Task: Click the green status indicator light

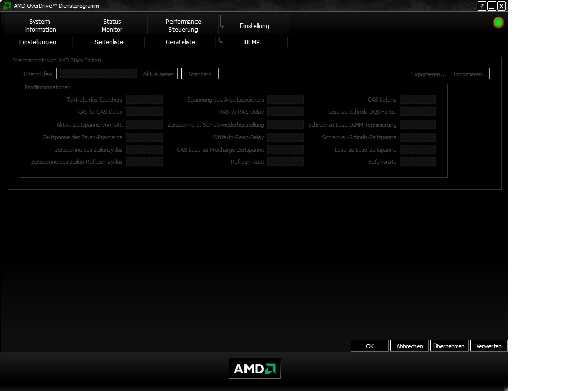Action: pos(498,23)
